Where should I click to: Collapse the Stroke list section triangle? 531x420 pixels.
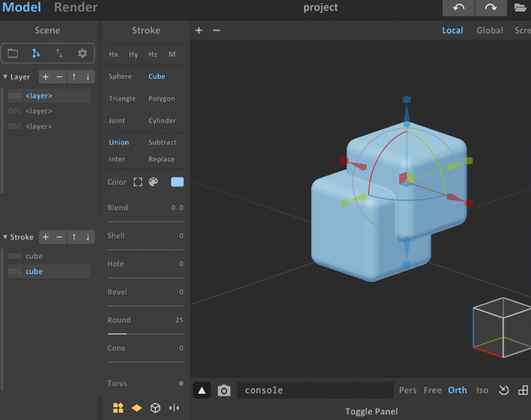coord(5,237)
